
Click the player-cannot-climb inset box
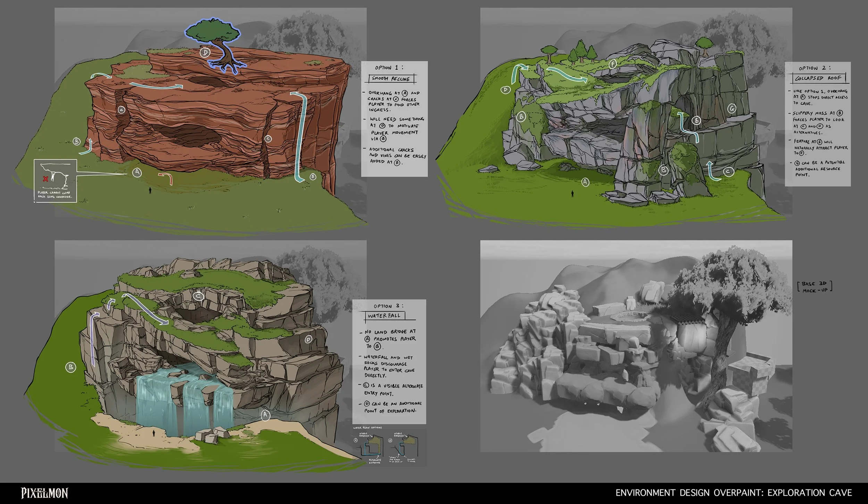coord(56,181)
